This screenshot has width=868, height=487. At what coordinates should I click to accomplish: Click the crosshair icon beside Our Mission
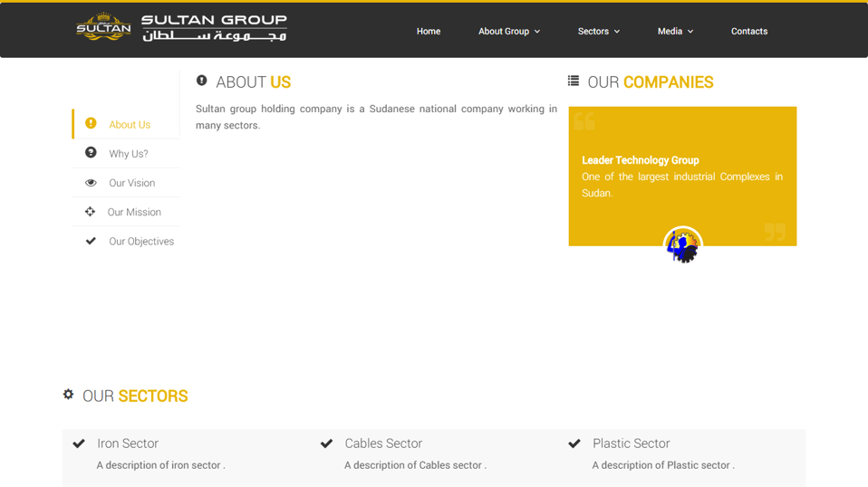click(x=90, y=212)
